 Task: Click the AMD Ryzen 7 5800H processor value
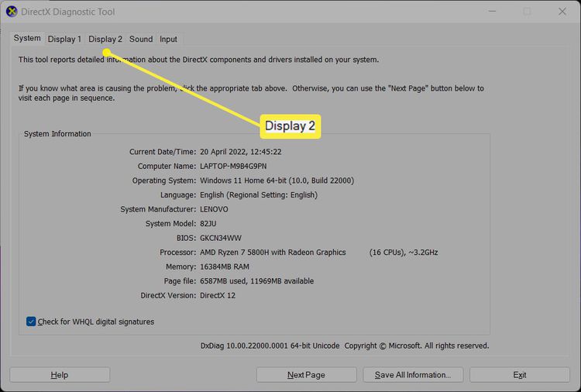pyautogui.click(x=318, y=253)
